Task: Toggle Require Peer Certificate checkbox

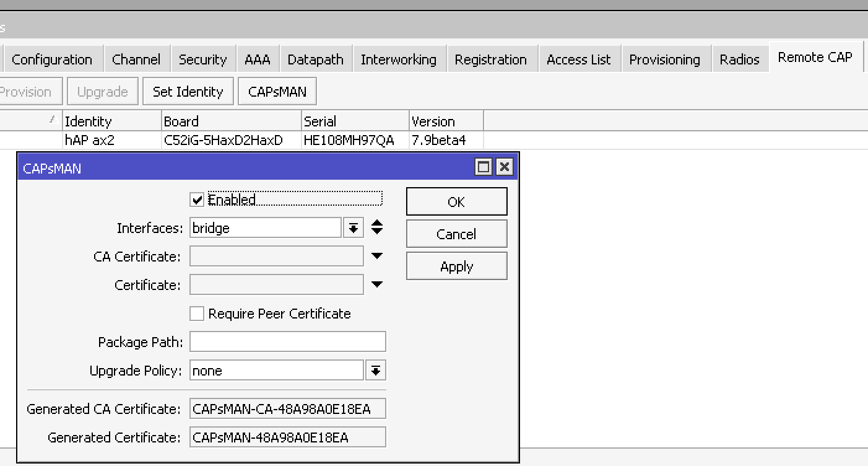Action: [197, 314]
